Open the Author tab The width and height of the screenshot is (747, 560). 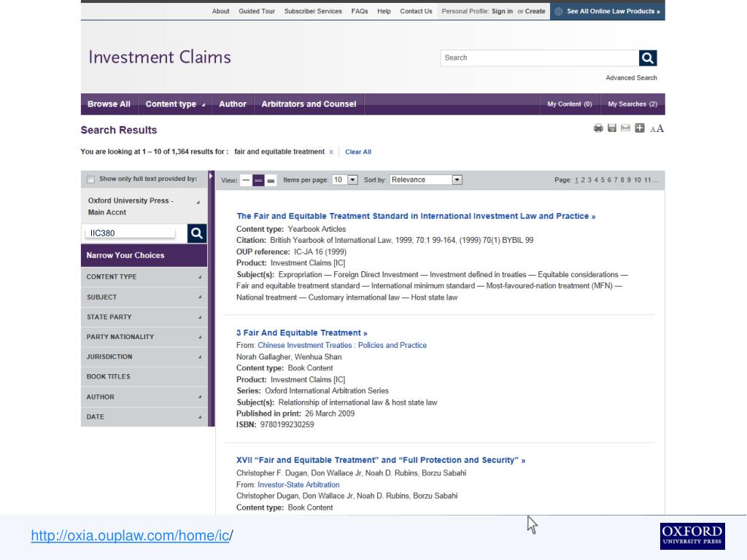(233, 104)
